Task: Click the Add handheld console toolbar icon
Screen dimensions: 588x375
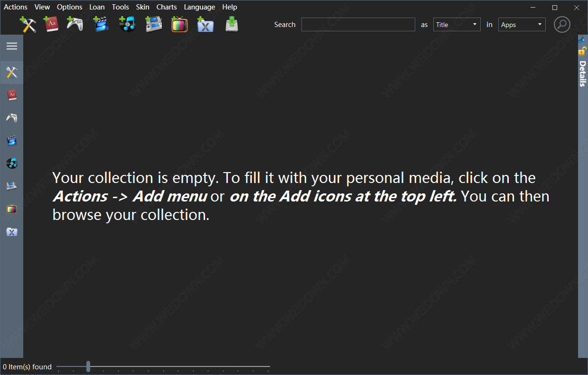Action: point(154,24)
